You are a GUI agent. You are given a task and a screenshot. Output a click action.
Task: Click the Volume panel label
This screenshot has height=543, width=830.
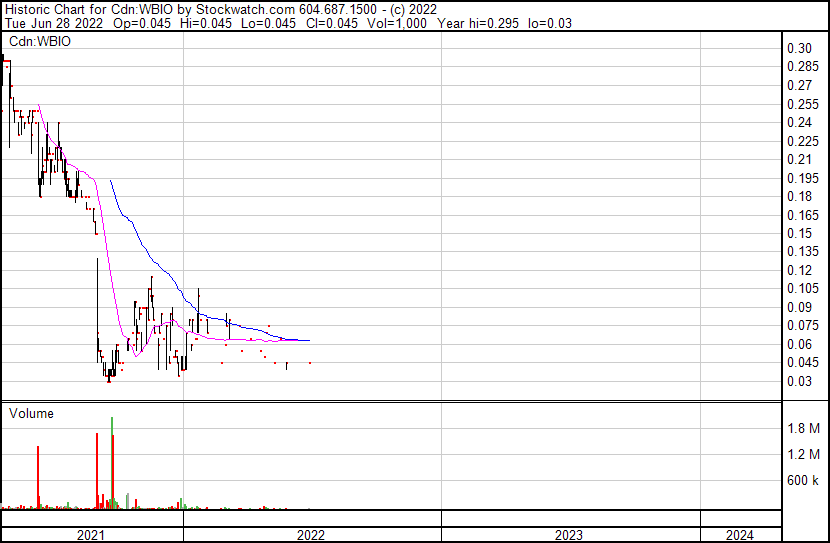coord(31,413)
